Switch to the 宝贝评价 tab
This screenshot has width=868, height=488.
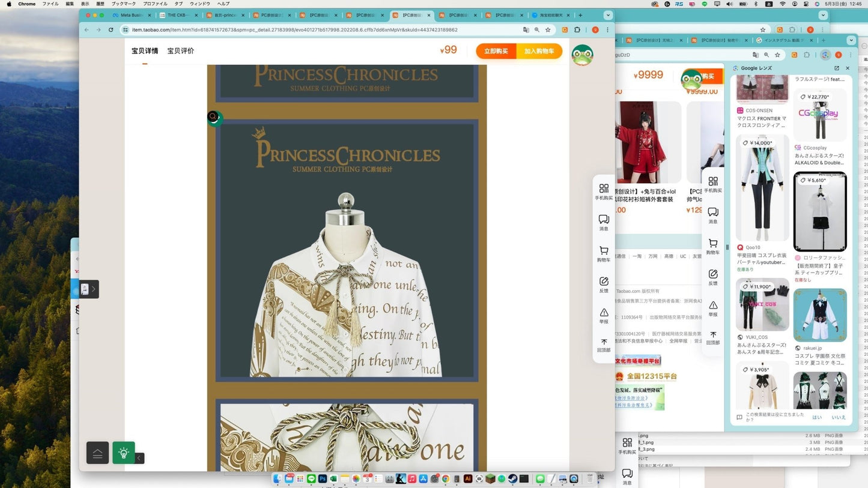point(180,51)
